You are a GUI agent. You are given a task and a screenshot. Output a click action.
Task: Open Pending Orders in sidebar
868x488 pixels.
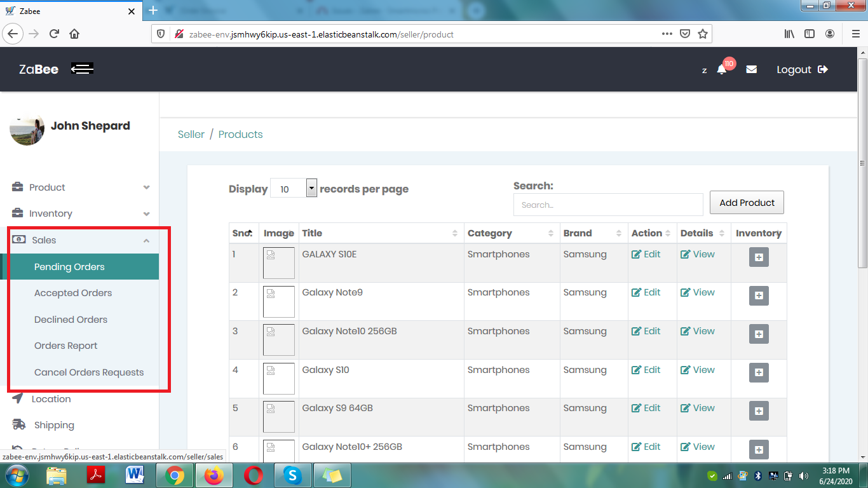[80, 267]
